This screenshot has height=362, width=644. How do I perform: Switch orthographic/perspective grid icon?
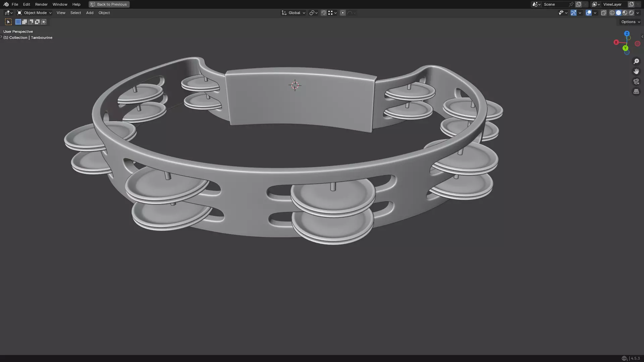[x=636, y=92]
